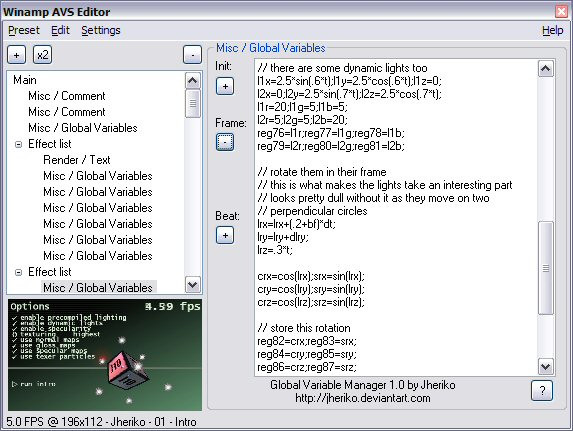Image resolution: width=573 pixels, height=431 pixels.
Task: Collapse the Frame code section
Action: [x=225, y=142]
